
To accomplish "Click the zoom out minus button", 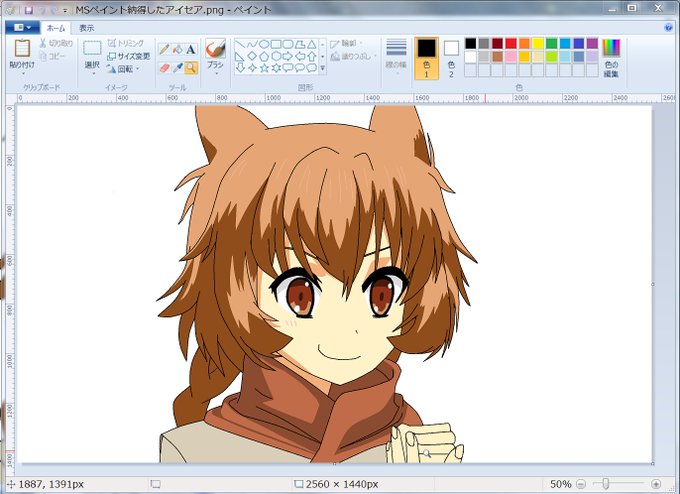I will 581,484.
